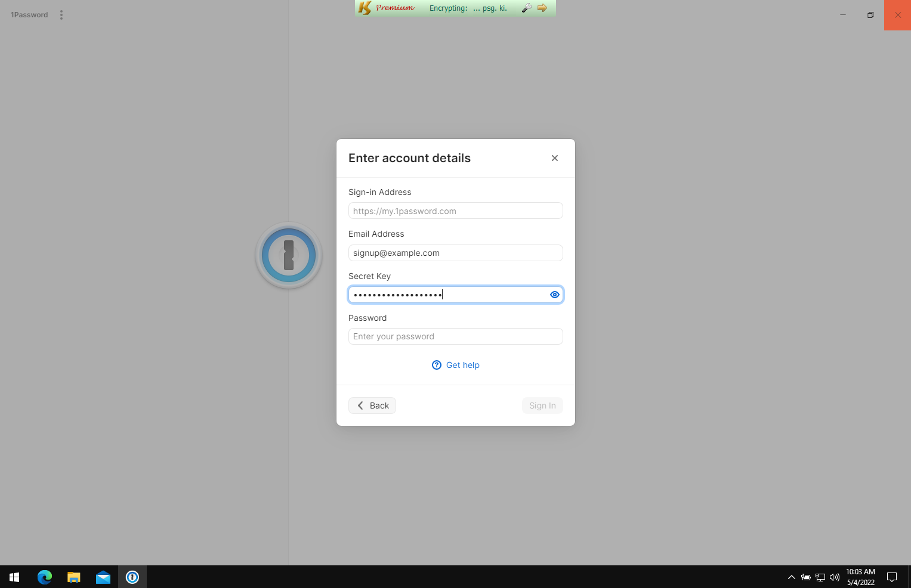Viewport: 911px width, 588px height.
Task: Reveal the Secret Key with the eye icon
Action: (555, 295)
